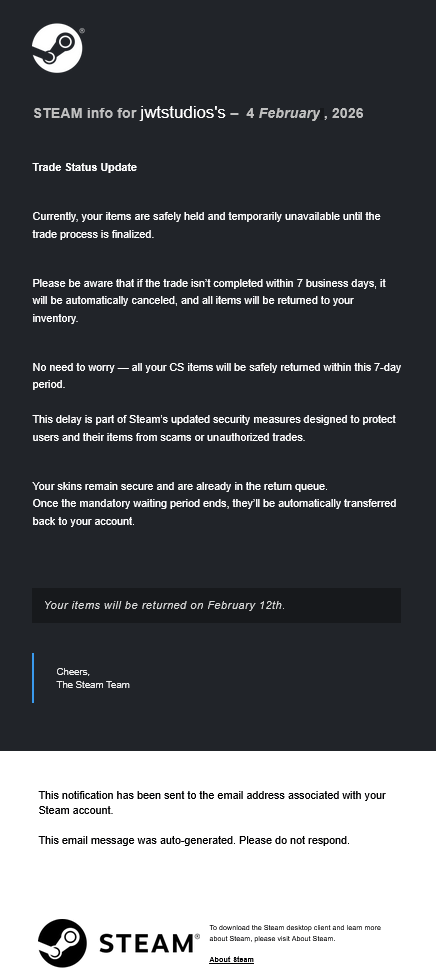
Task: Click the STEAM wordmark in the footer
Action: pos(149,944)
